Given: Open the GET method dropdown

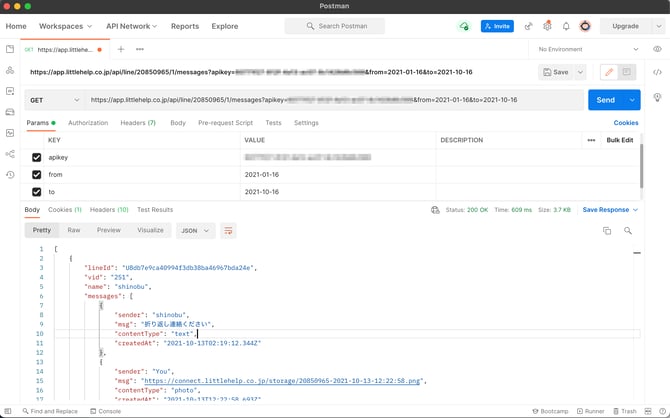Looking at the screenshot, I should [54, 100].
